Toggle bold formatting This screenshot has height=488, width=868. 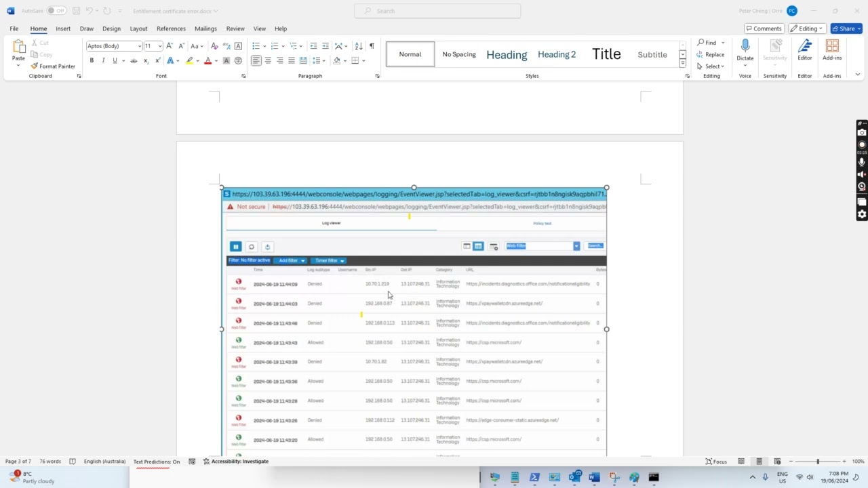tap(92, 60)
